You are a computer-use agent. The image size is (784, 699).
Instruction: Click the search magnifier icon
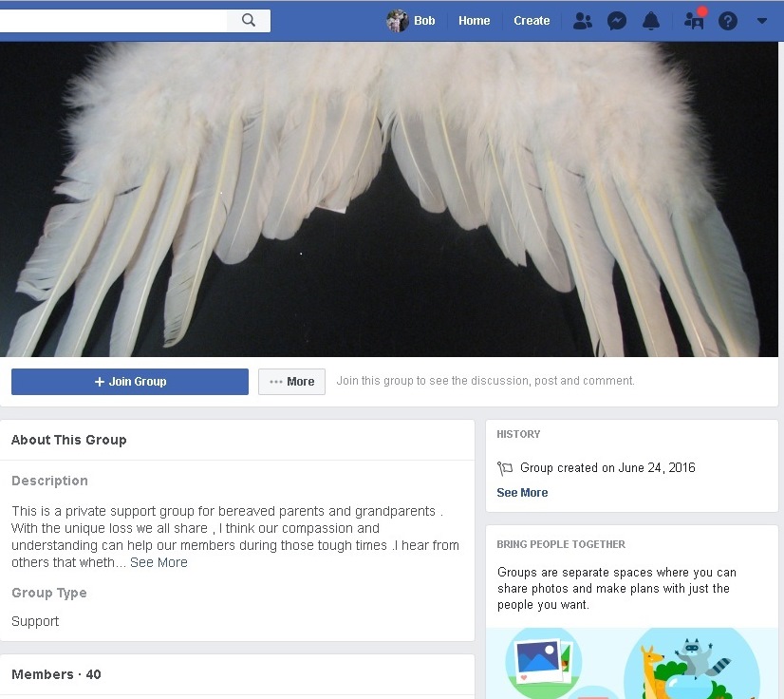(249, 21)
